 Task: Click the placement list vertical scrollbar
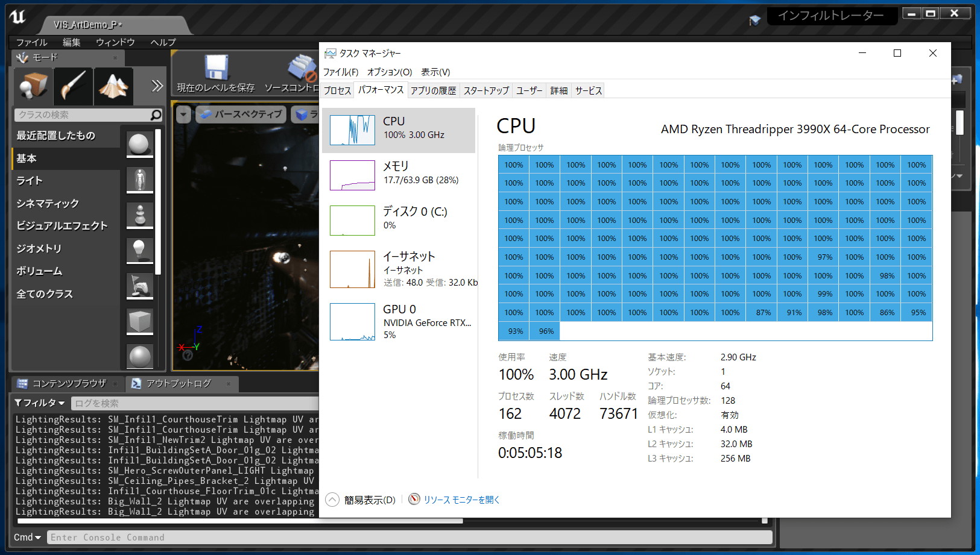pos(158,202)
